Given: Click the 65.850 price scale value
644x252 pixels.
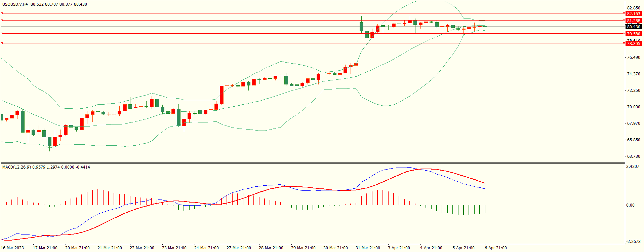Looking at the screenshot, I should point(634,140).
